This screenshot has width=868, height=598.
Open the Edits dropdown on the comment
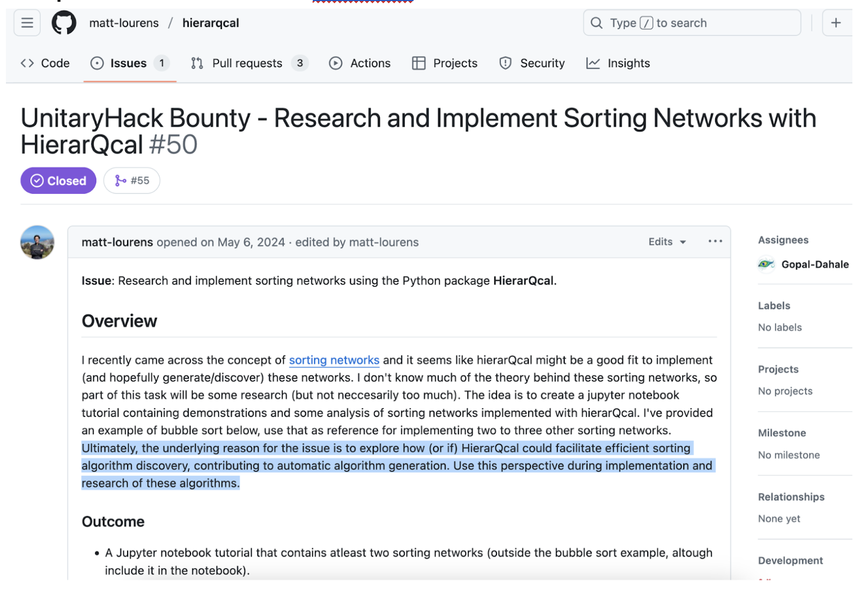667,241
